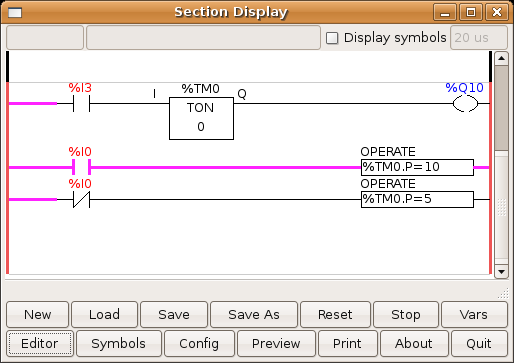Select the %I0 normally closed contact

(x=81, y=199)
